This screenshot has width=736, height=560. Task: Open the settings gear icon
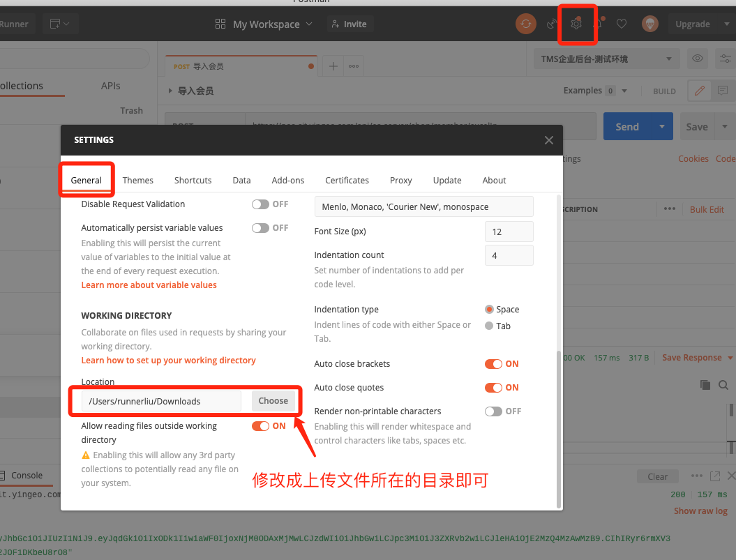(576, 24)
